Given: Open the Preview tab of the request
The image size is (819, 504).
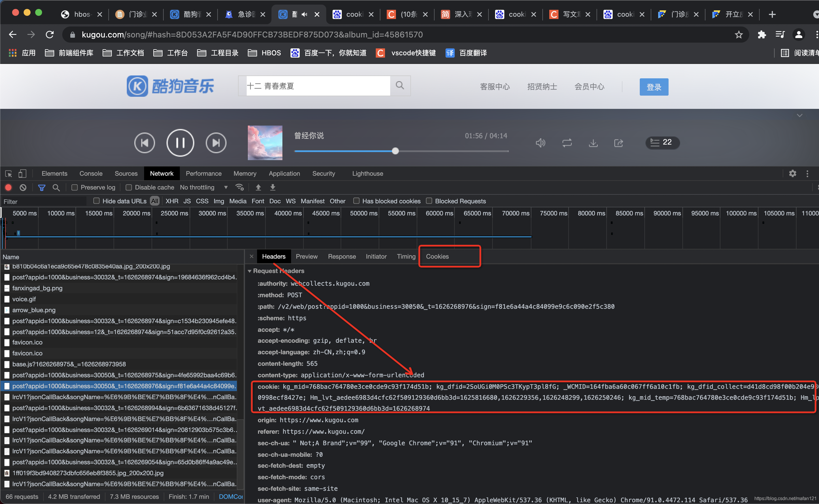Looking at the screenshot, I should pos(306,256).
